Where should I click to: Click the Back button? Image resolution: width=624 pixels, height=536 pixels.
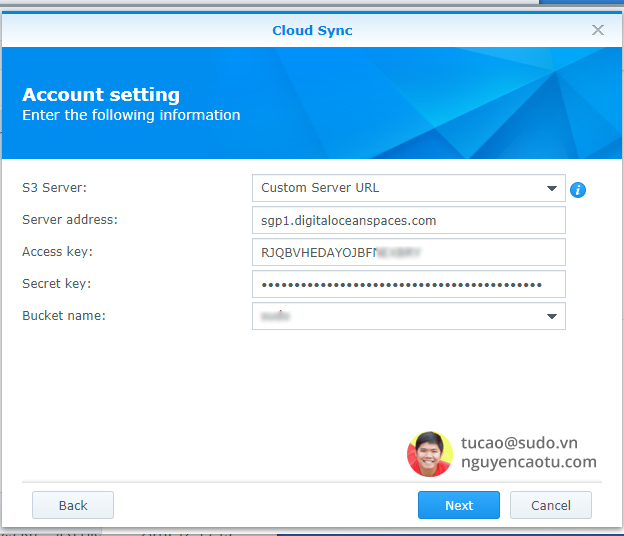tap(73, 505)
